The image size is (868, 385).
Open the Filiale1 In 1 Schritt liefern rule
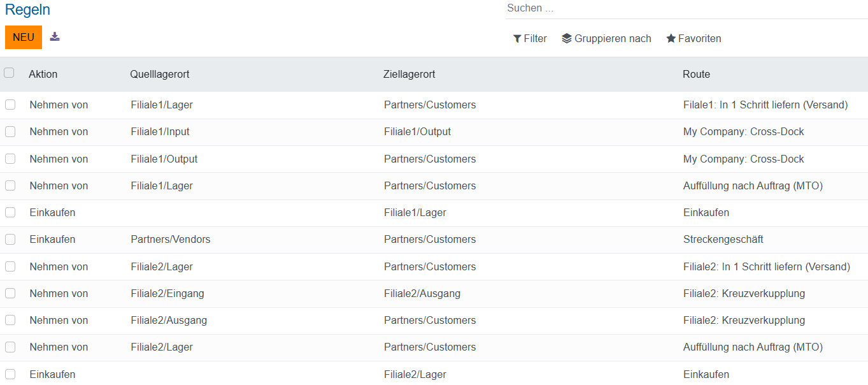(x=765, y=105)
